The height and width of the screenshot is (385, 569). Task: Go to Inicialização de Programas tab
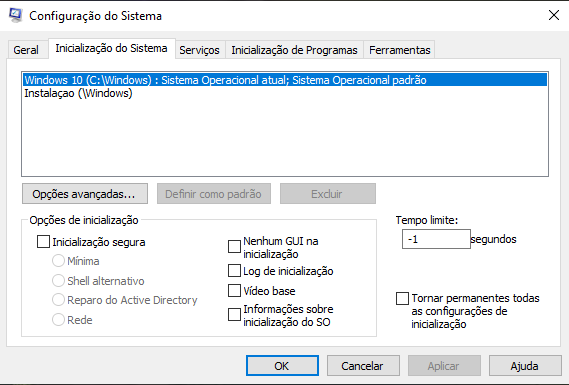click(x=294, y=50)
